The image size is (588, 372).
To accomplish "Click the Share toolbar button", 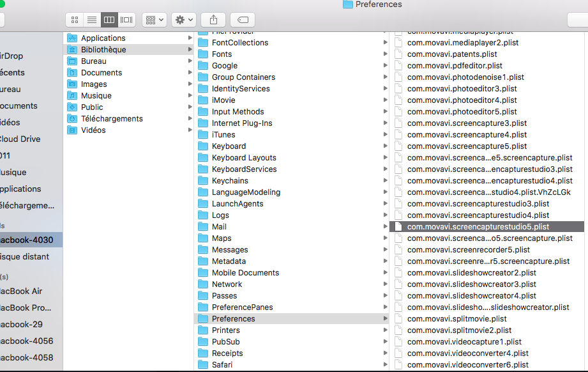I will pos(213,20).
